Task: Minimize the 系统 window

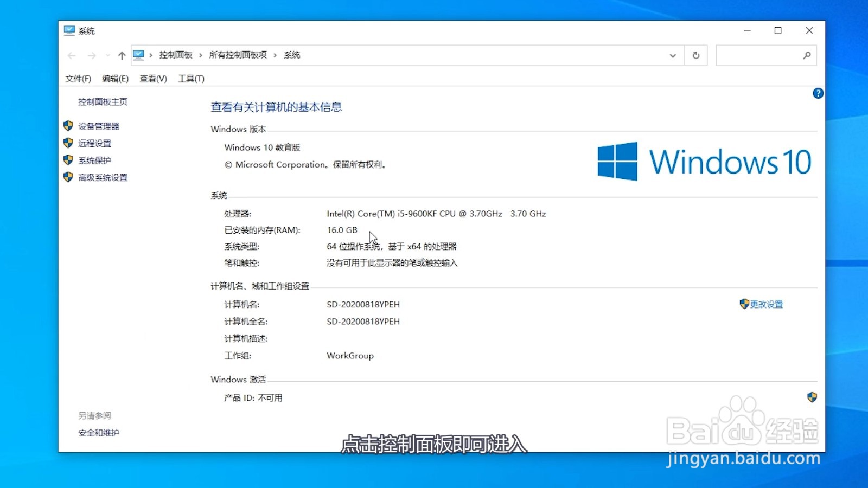Action: [747, 30]
